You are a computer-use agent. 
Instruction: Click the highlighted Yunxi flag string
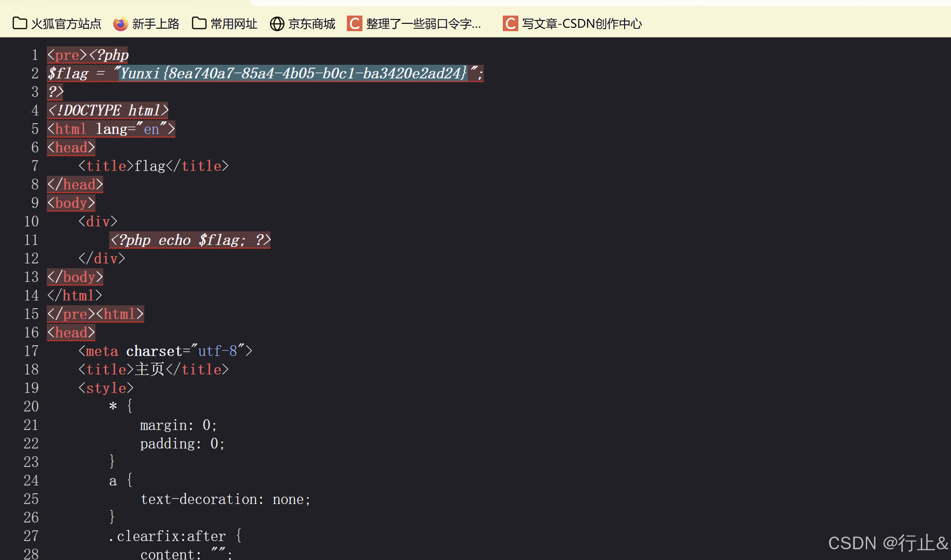coord(293,74)
